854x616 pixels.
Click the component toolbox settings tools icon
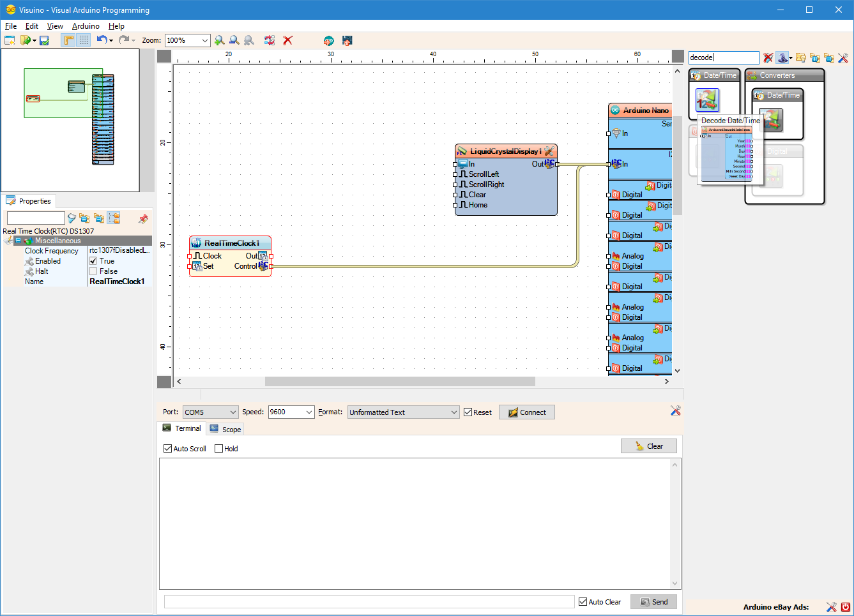(x=843, y=57)
